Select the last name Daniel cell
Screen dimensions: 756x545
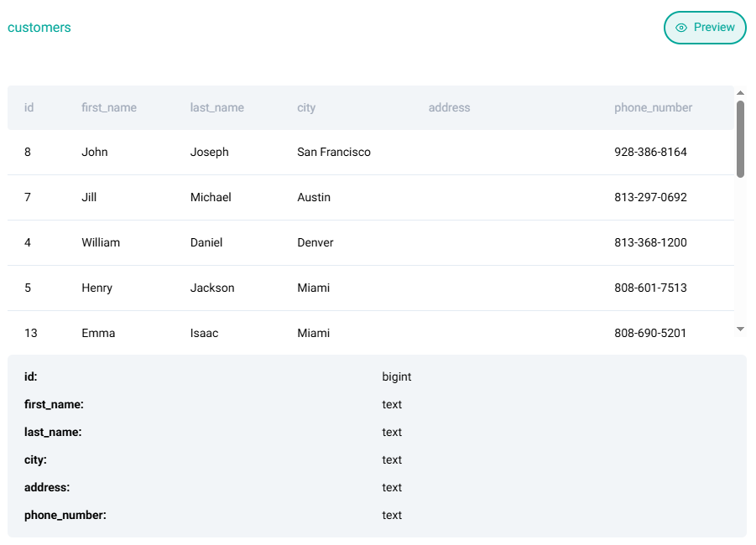pos(206,242)
